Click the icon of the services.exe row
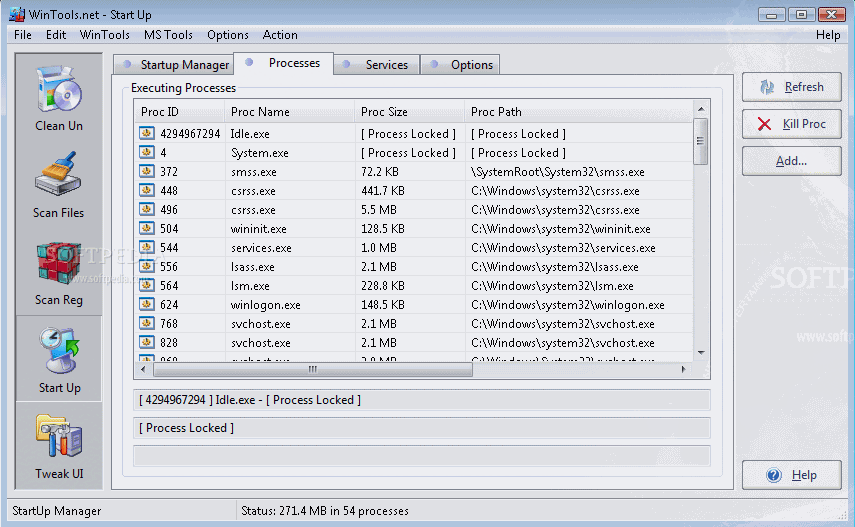Screen dimensions: 855x527 pos(147,247)
